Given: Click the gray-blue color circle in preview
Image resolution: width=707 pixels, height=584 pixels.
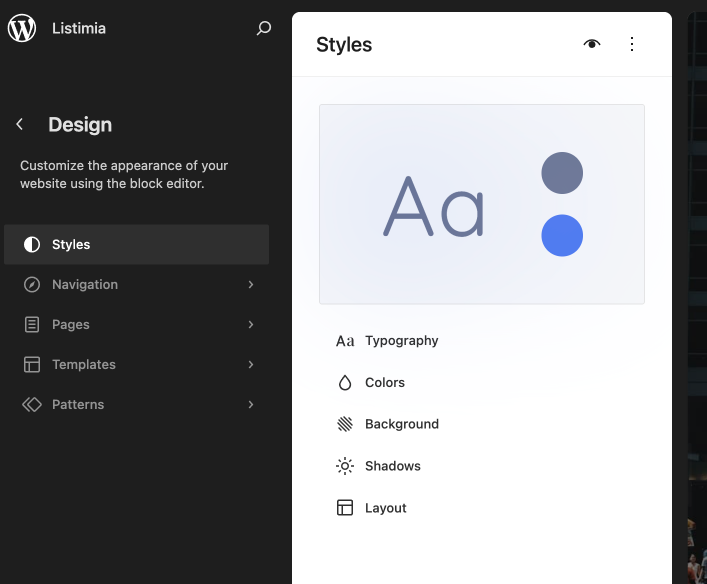Looking at the screenshot, I should tap(562, 173).
